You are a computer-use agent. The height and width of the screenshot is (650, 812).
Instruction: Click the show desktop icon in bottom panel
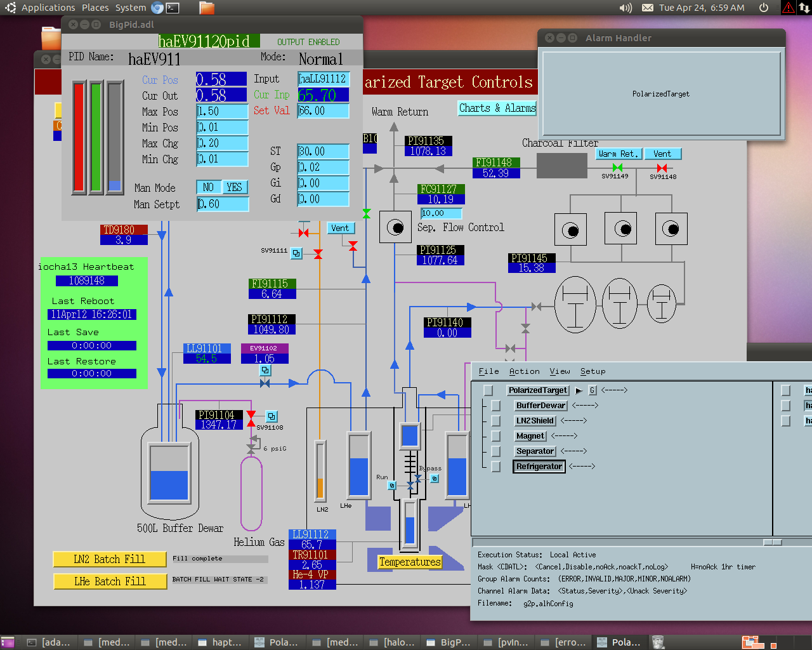(8, 642)
